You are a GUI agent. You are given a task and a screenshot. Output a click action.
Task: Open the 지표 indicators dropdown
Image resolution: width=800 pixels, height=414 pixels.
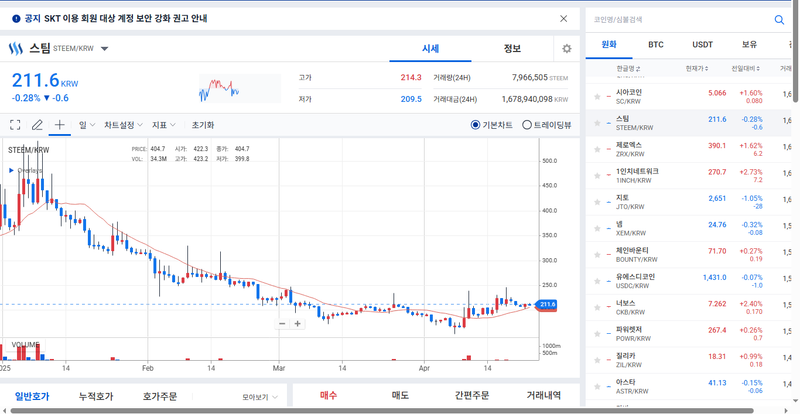(164, 125)
